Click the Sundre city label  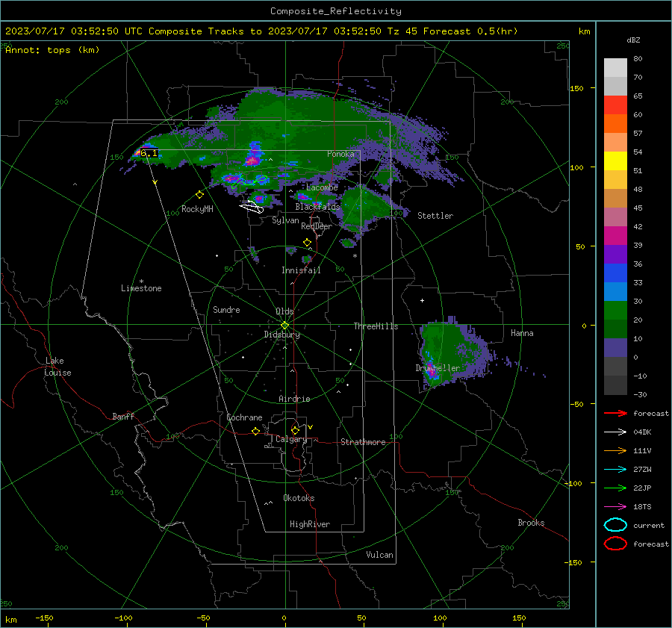pyautogui.click(x=226, y=309)
